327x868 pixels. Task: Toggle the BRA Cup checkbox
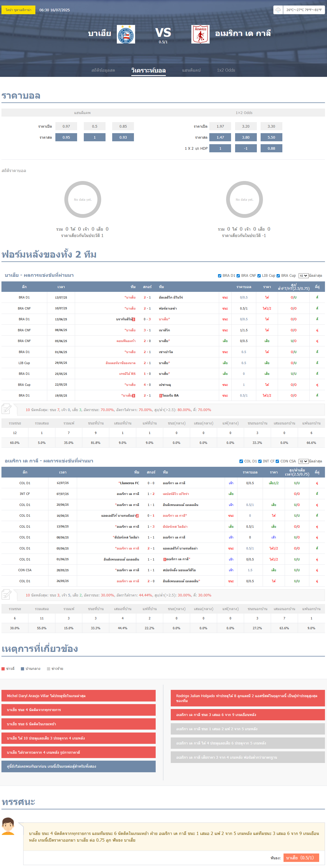(x=278, y=276)
